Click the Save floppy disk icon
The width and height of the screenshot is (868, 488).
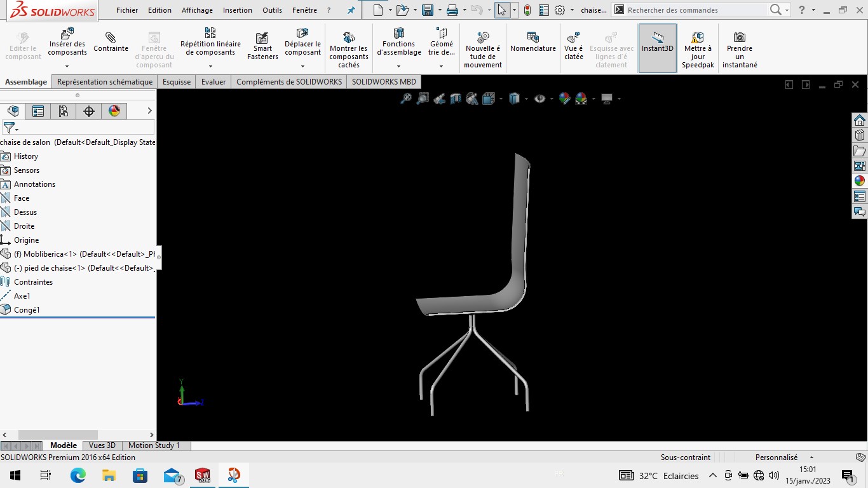pyautogui.click(x=428, y=10)
